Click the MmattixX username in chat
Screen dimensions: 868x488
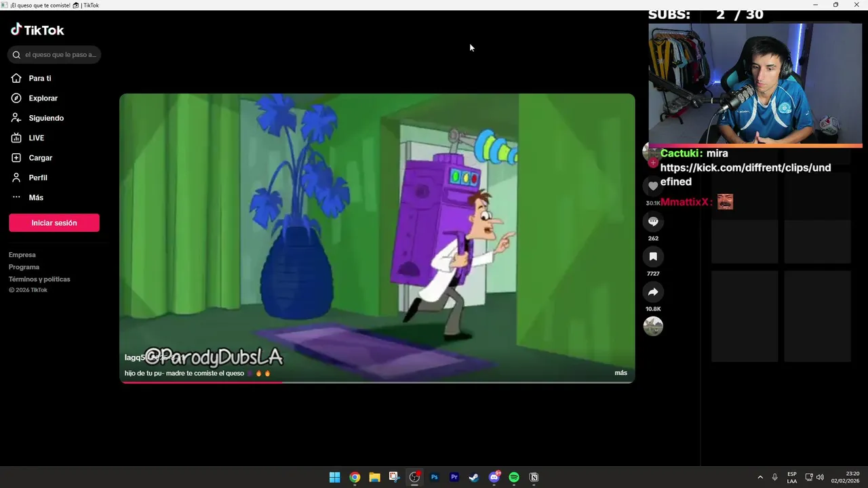point(686,202)
